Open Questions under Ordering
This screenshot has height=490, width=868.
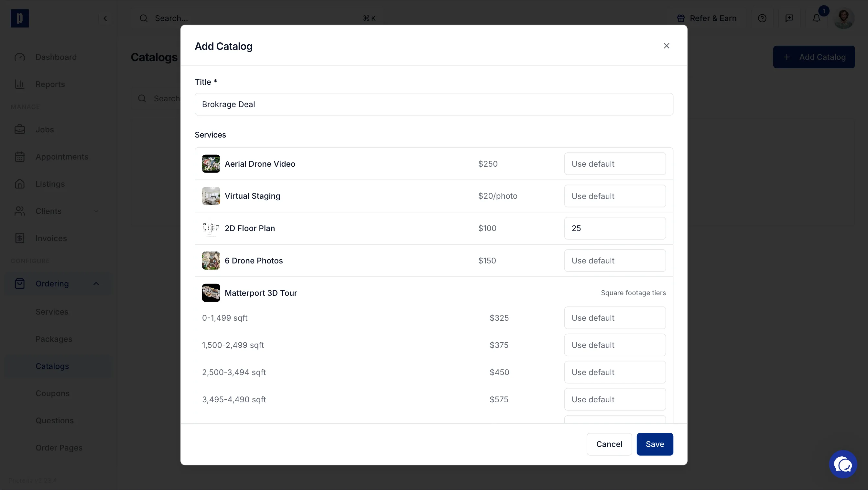pos(55,420)
